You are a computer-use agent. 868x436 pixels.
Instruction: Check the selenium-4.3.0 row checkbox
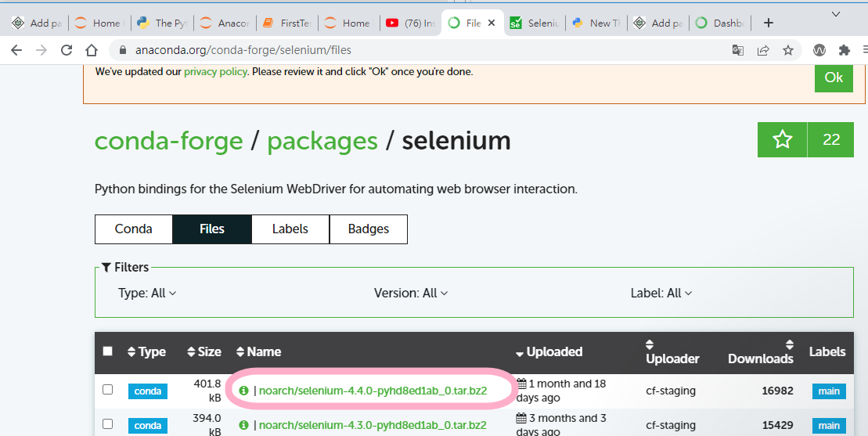[x=108, y=424]
